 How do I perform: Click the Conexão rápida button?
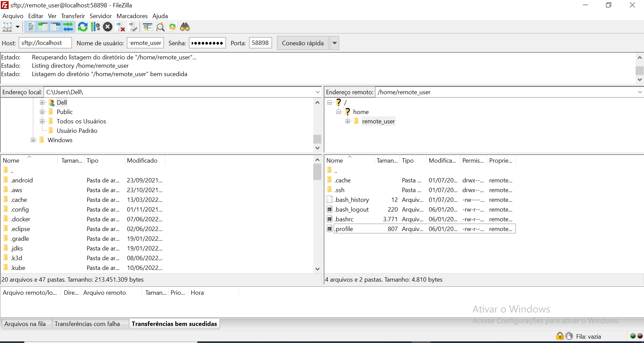303,43
